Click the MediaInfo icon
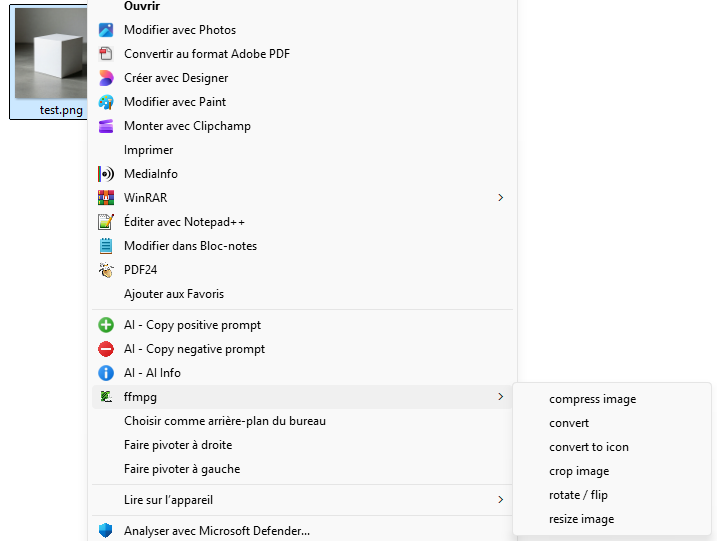 coord(106,174)
